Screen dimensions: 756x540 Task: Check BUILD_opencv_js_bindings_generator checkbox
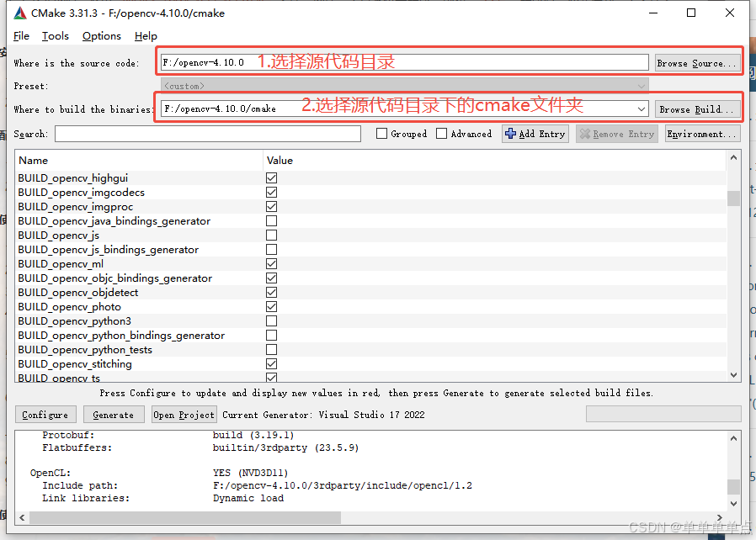271,250
